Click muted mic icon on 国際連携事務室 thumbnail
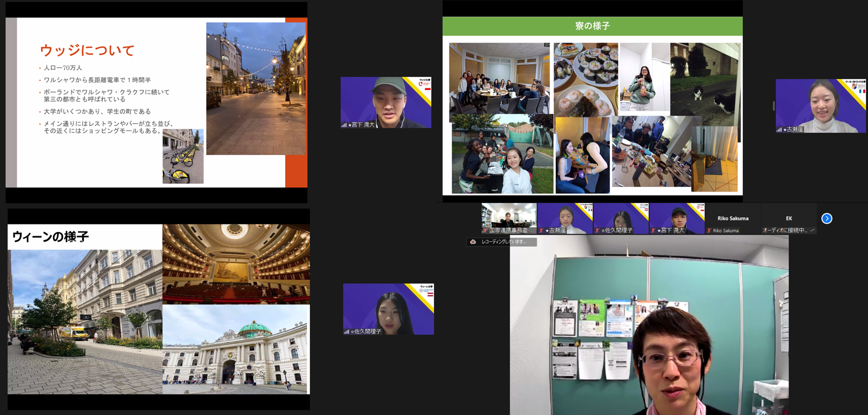Image resolution: width=868 pixels, height=415 pixels. click(485, 230)
